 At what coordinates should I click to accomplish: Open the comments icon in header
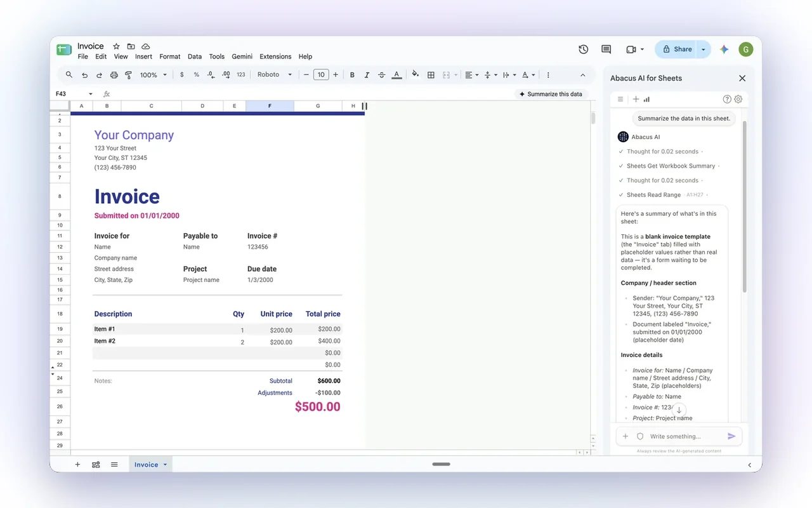pos(606,50)
